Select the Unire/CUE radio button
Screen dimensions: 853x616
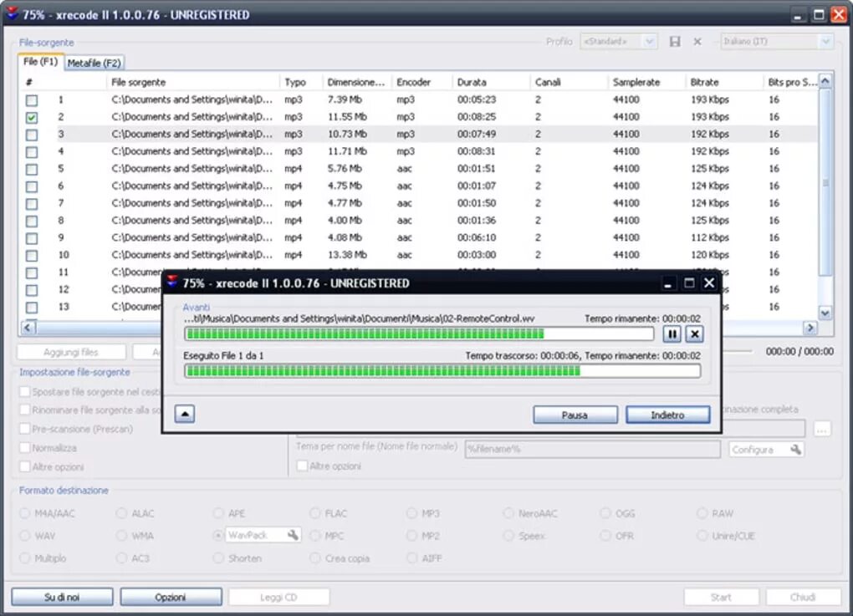click(x=702, y=536)
